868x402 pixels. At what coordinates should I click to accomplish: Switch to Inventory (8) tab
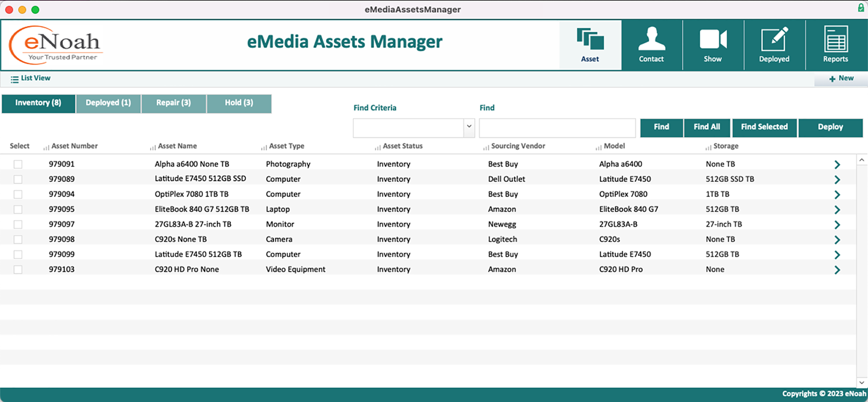38,103
